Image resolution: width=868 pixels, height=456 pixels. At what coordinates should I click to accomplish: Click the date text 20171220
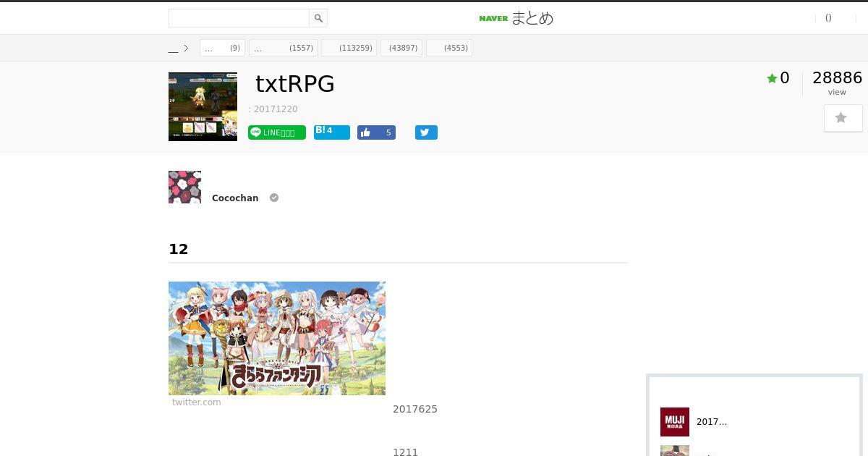click(276, 109)
